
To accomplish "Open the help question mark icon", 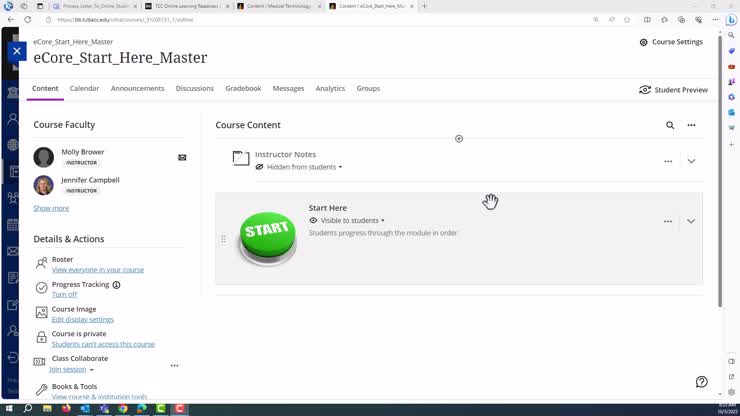I will pos(701,382).
